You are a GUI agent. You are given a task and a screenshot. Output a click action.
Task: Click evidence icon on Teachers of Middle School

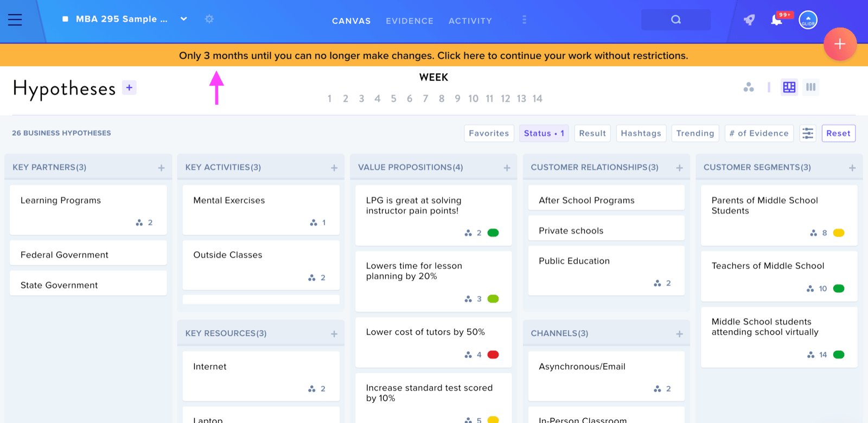[x=810, y=288]
